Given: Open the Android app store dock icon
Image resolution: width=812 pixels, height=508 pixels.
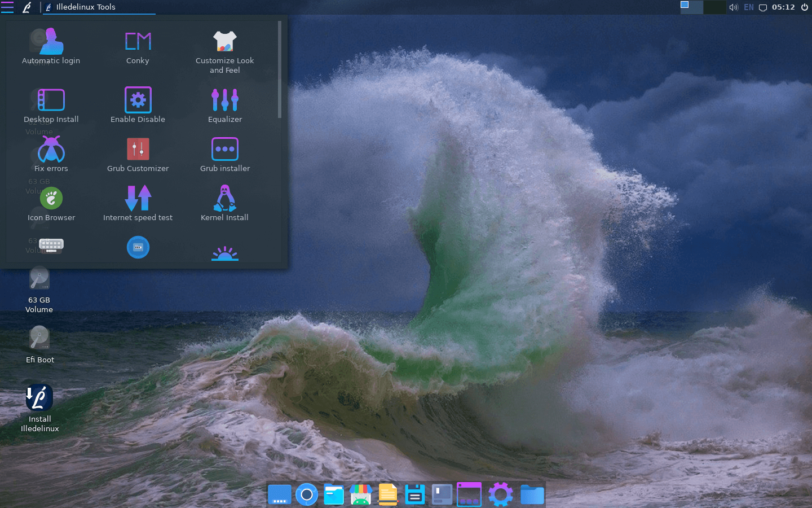Looking at the screenshot, I should [x=361, y=494].
